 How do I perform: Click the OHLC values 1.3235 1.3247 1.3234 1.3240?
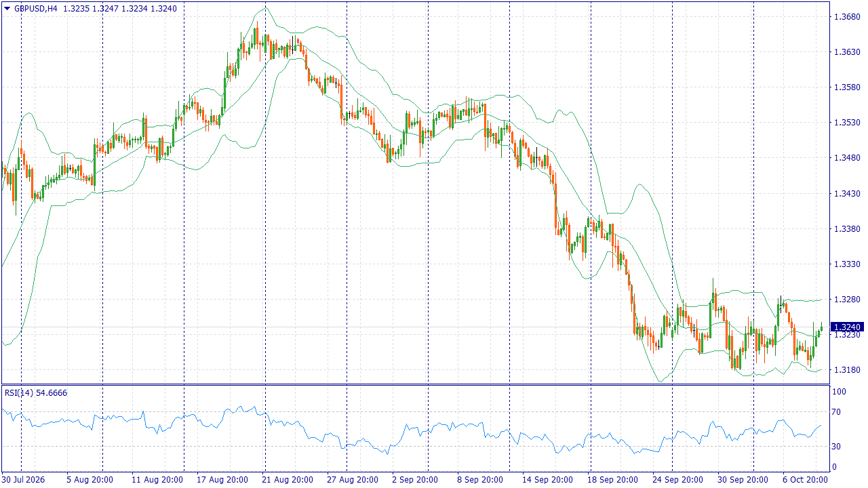point(120,9)
